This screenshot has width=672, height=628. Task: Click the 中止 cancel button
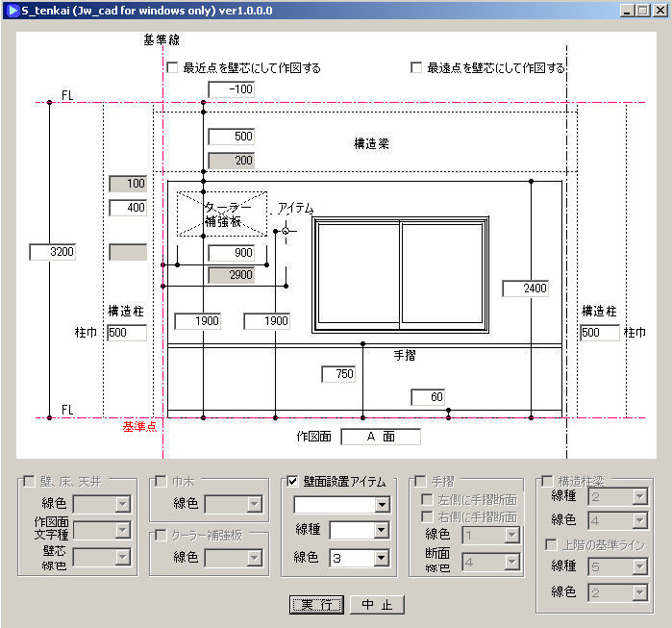tap(376, 605)
